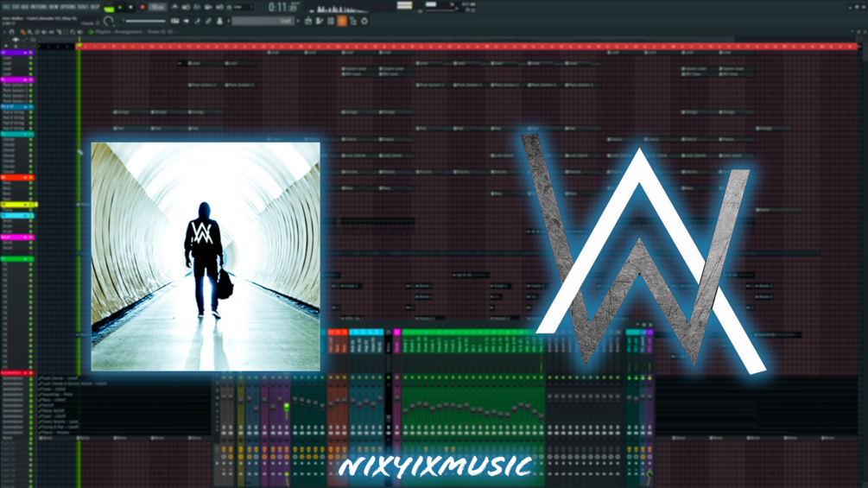The image size is (868, 488).
Task: Select the playlist select tool
Action: (66, 32)
